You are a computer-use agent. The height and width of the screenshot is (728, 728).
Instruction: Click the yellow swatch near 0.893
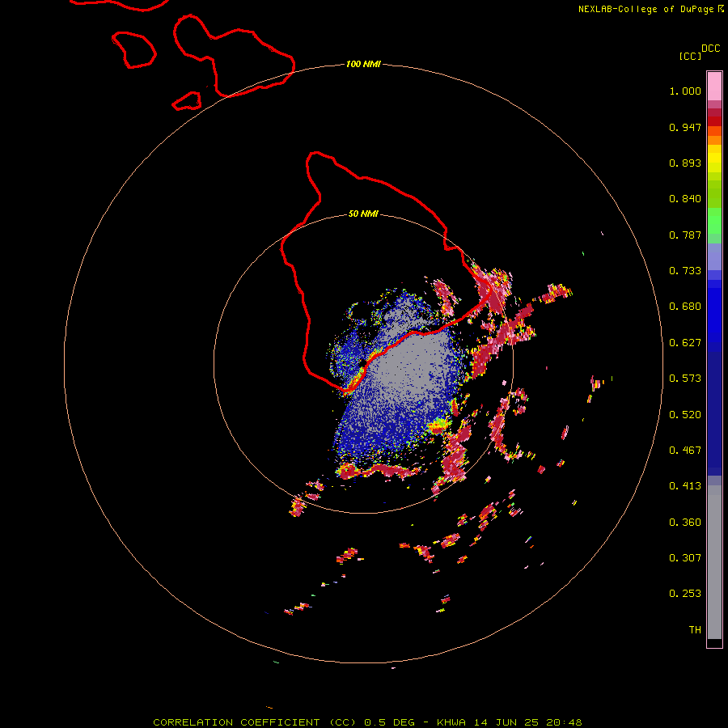pyautogui.click(x=714, y=163)
